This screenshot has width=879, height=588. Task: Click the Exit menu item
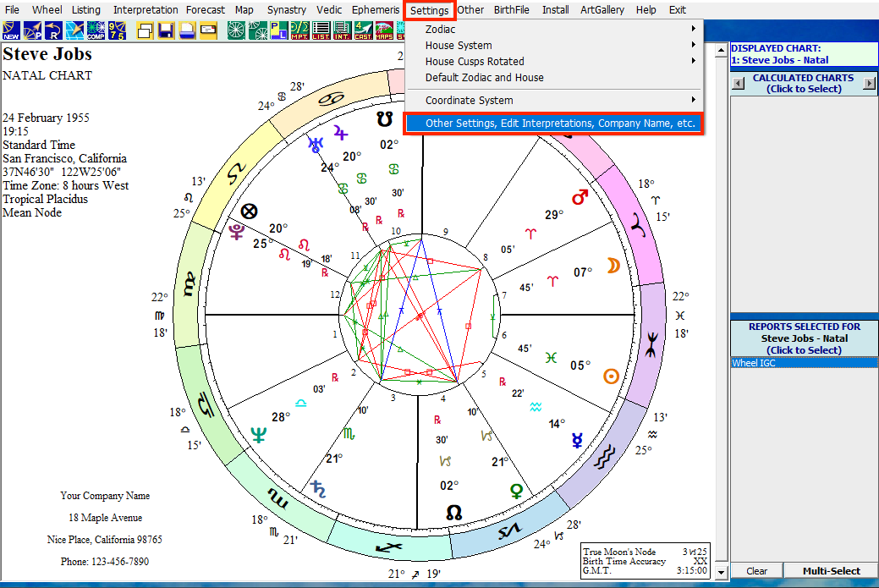[677, 10]
